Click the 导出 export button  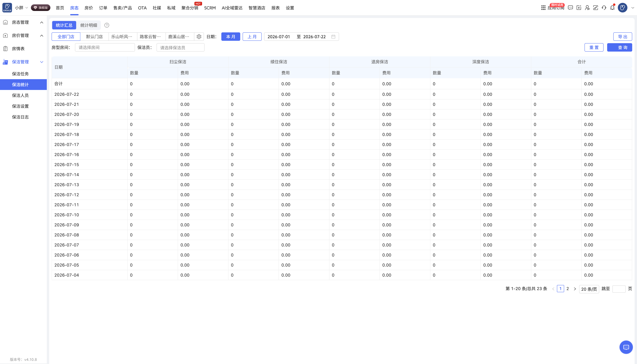(622, 36)
